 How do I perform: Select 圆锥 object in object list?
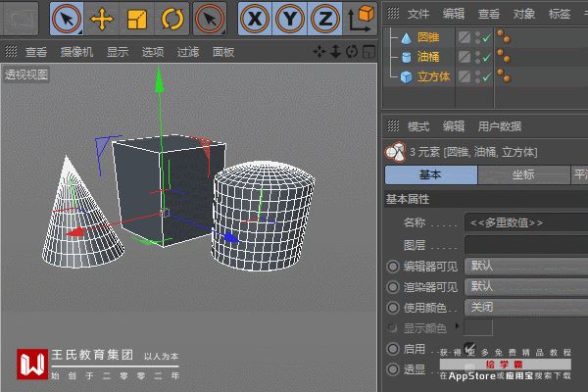pyautogui.click(x=428, y=37)
